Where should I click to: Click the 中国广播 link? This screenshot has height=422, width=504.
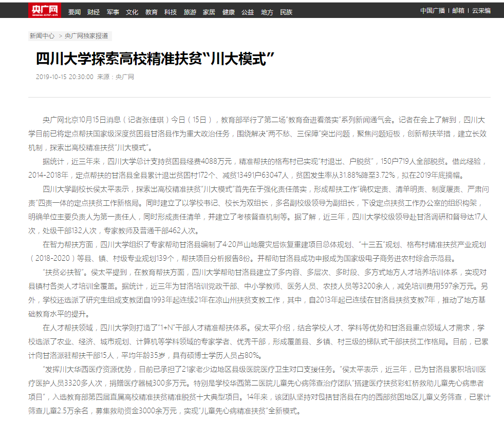(432, 11)
